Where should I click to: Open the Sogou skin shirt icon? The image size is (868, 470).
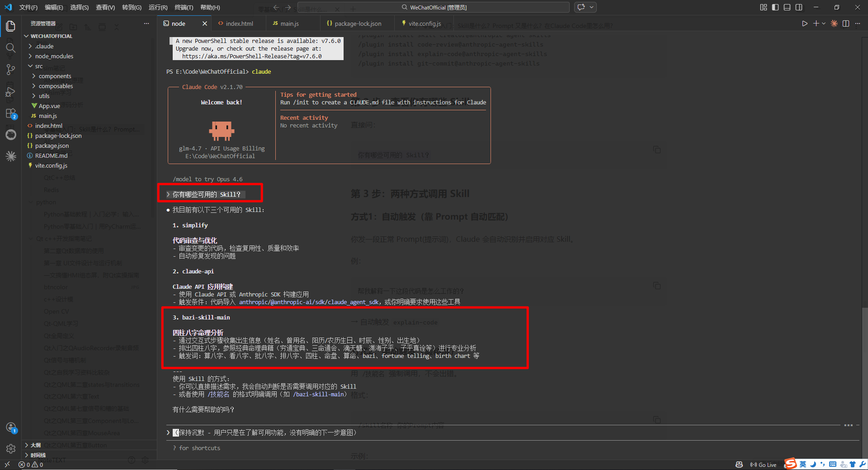pos(853,464)
